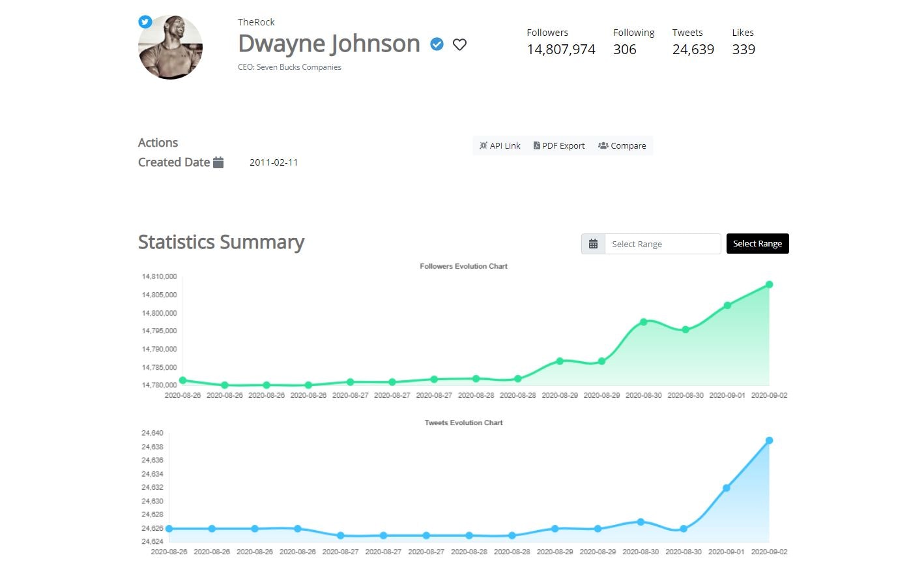Select the Followers count 14,807,974
This screenshot has width=924, height=566.
pos(561,49)
